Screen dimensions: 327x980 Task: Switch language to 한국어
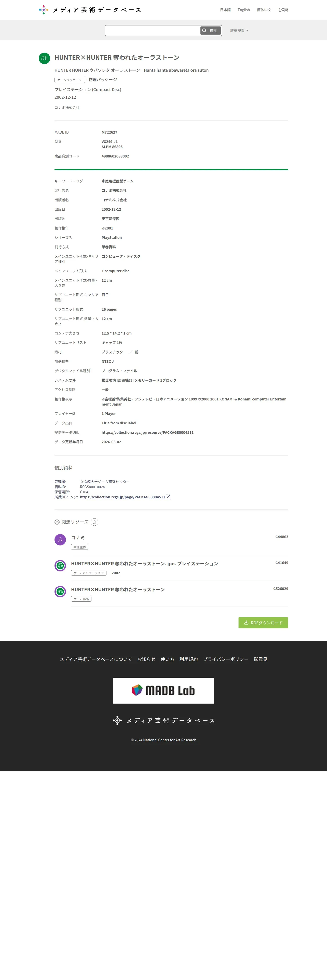point(283,10)
